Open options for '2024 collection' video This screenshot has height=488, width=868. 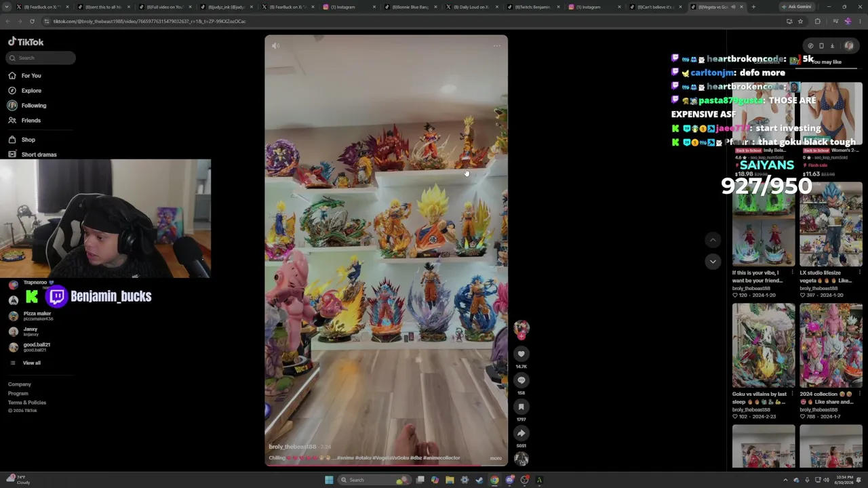click(859, 394)
